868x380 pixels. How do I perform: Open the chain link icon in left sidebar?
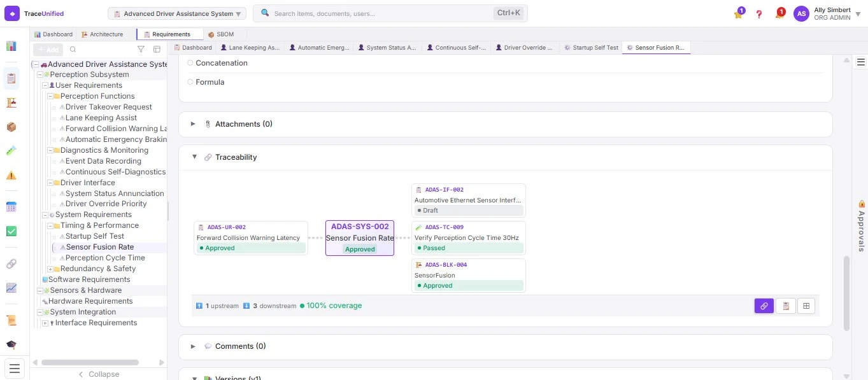tap(11, 264)
